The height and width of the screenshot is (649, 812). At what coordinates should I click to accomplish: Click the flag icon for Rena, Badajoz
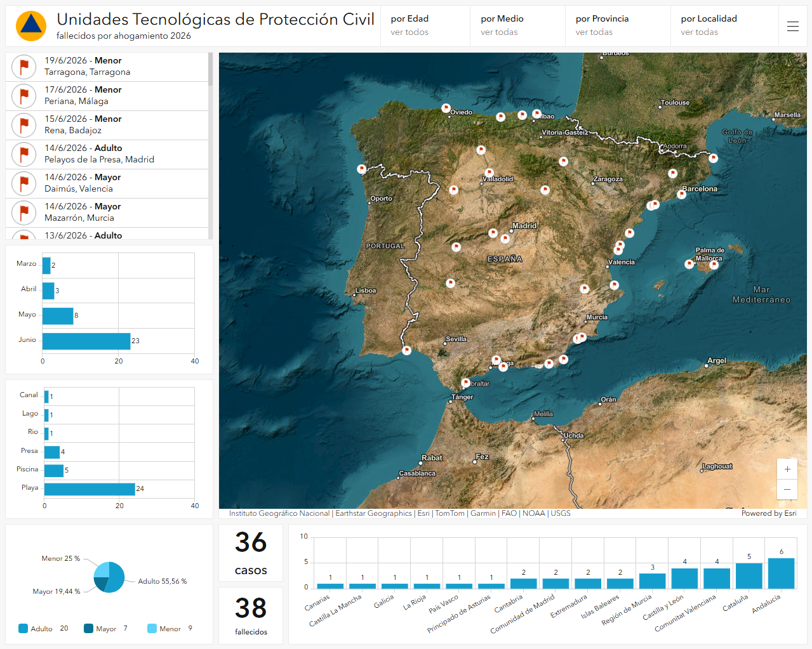point(23,125)
